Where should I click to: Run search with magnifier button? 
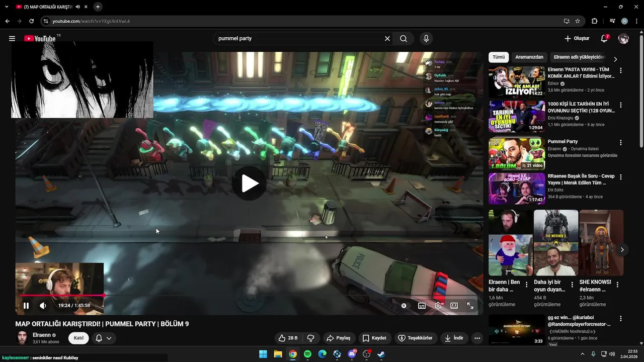(404, 38)
